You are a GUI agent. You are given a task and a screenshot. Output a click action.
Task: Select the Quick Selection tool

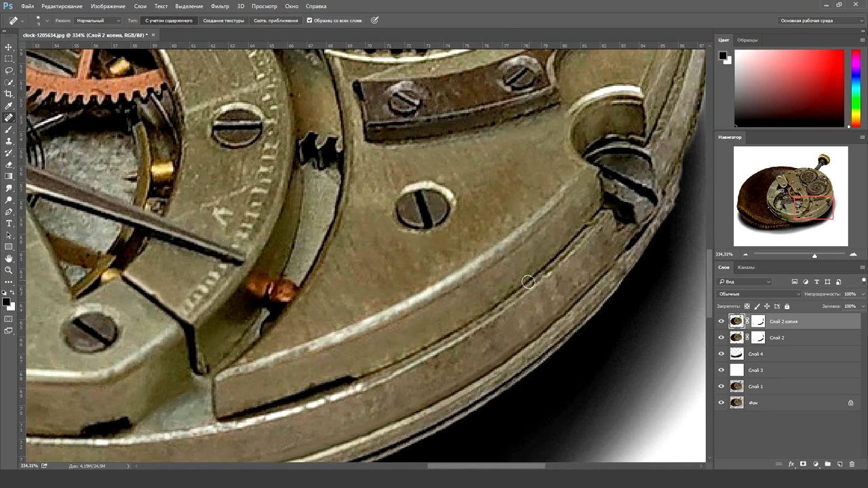9,82
